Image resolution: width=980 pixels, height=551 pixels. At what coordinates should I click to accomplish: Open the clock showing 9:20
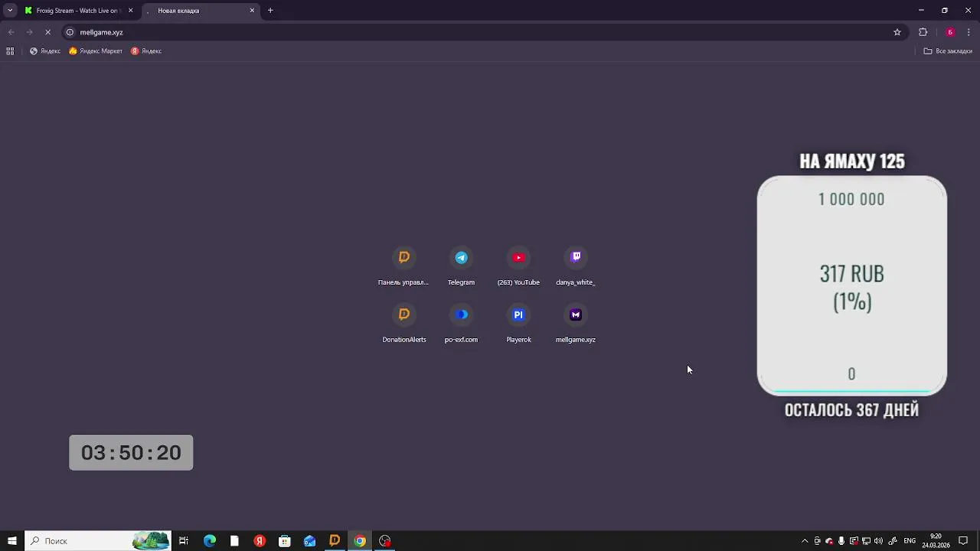(936, 541)
